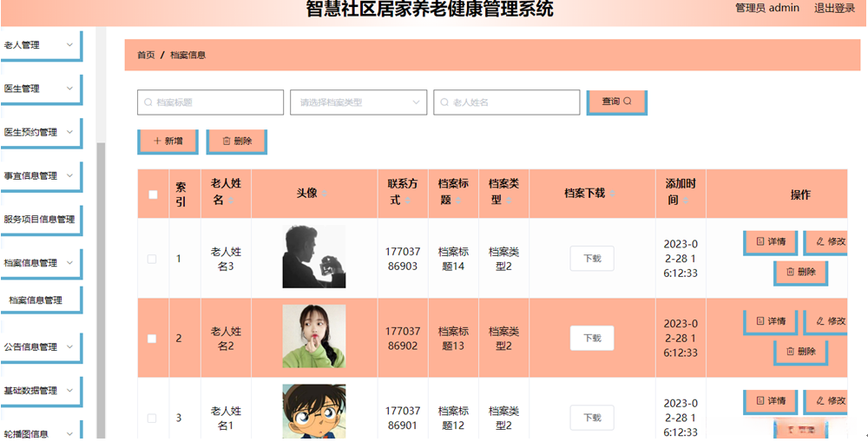Click document icon on 详情 button in row 2
The image size is (868, 442).
tap(760, 320)
